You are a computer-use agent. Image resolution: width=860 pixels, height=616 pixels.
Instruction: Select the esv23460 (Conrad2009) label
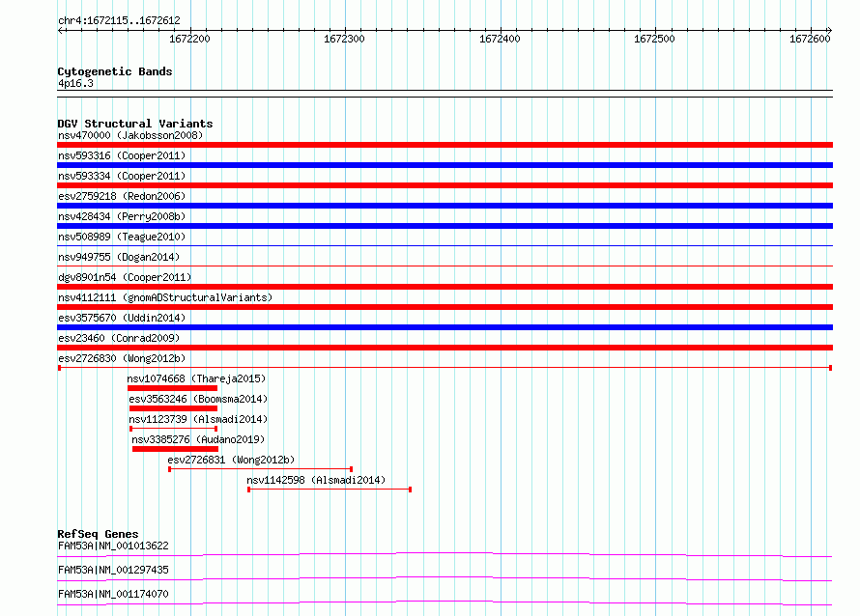[x=119, y=338]
